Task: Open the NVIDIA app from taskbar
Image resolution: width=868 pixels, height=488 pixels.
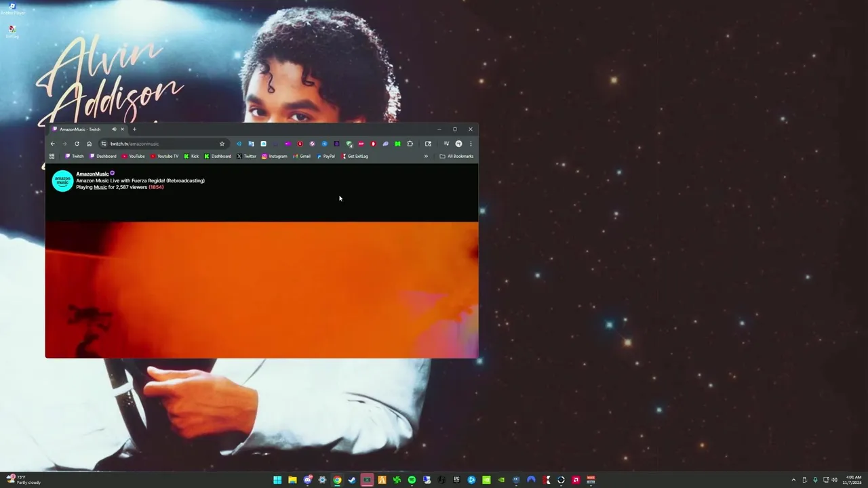Action: tap(486, 480)
